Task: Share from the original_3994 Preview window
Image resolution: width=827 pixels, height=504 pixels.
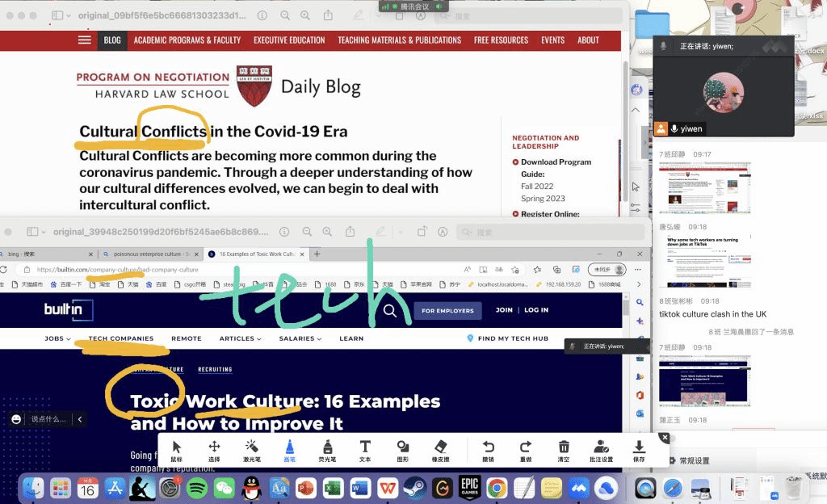Action: coord(351,232)
